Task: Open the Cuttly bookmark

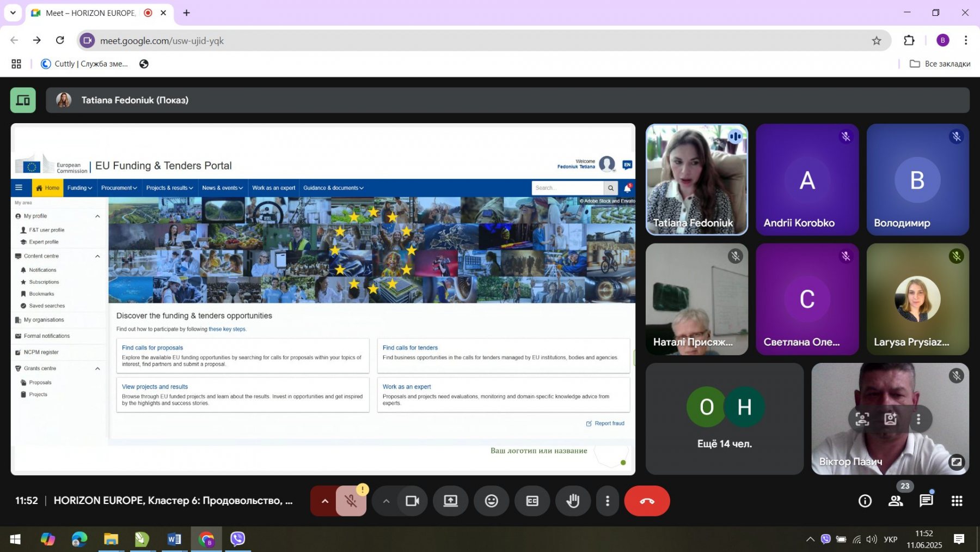Action: (x=84, y=64)
